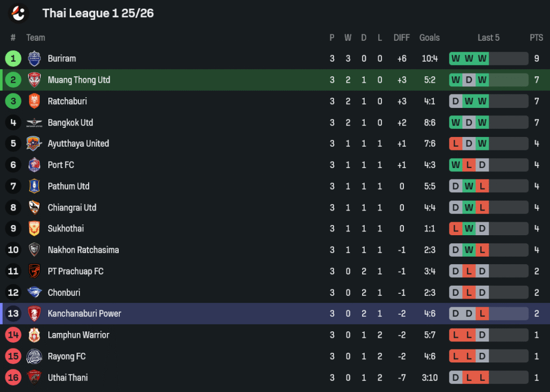The image size is (550, 392).
Task: Click Ayutthaya United's red L form badge
Action: point(455,143)
